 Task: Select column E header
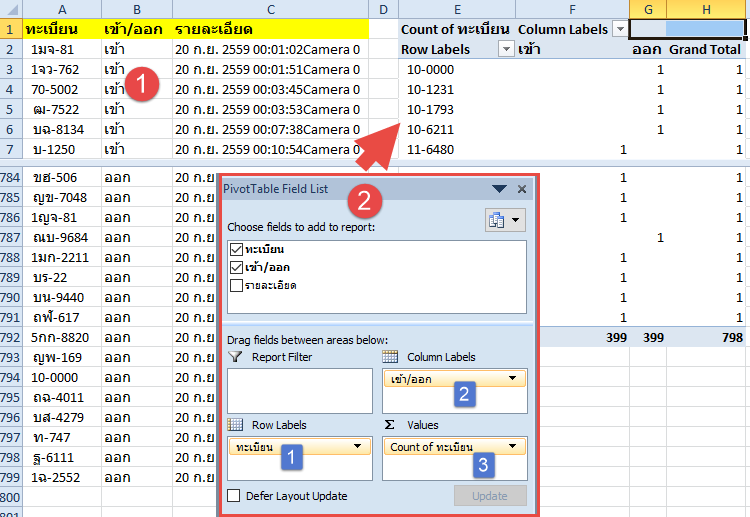click(x=457, y=9)
